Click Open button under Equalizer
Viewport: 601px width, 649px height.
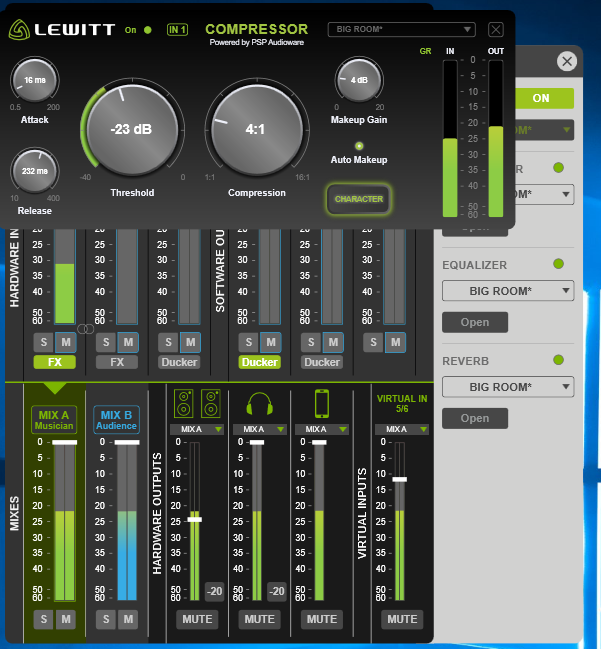point(475,322)
